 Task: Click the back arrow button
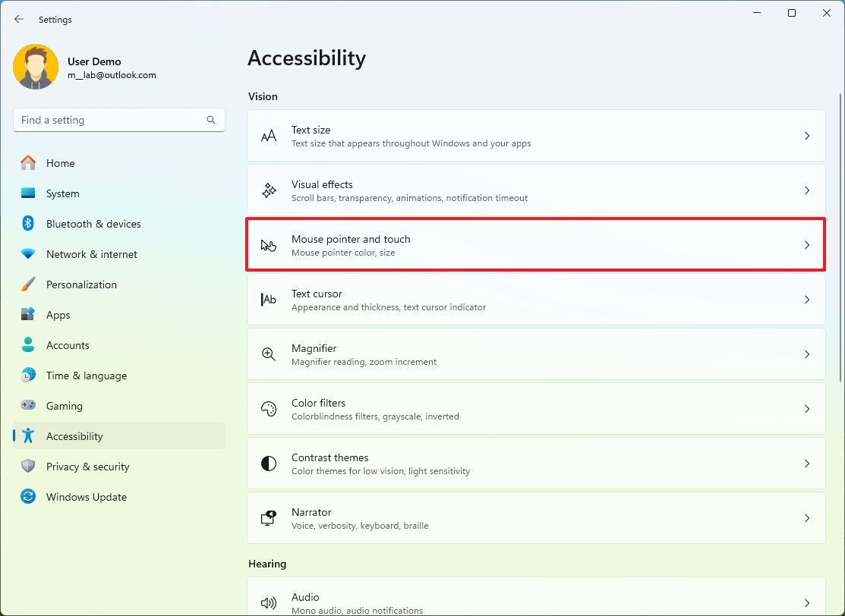18,19
